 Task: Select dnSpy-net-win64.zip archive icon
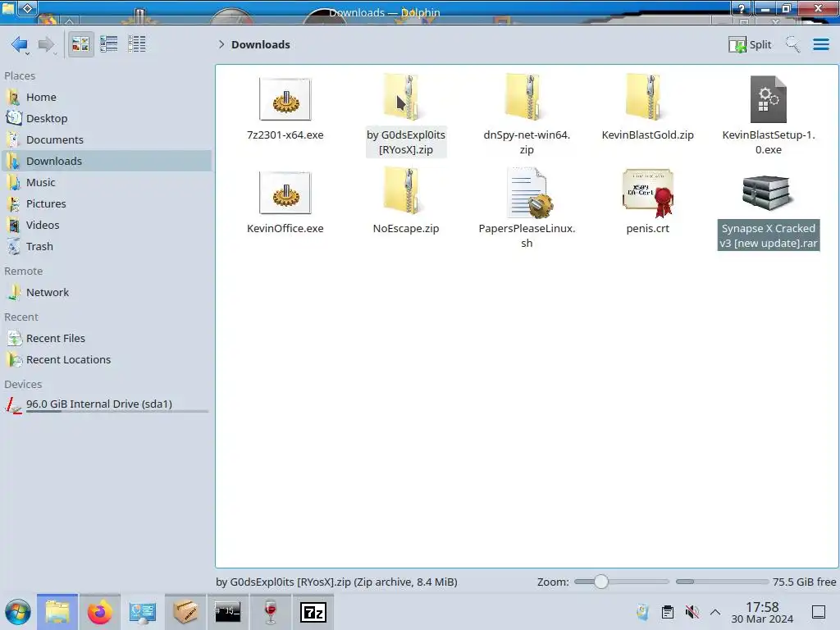point(527,98)
